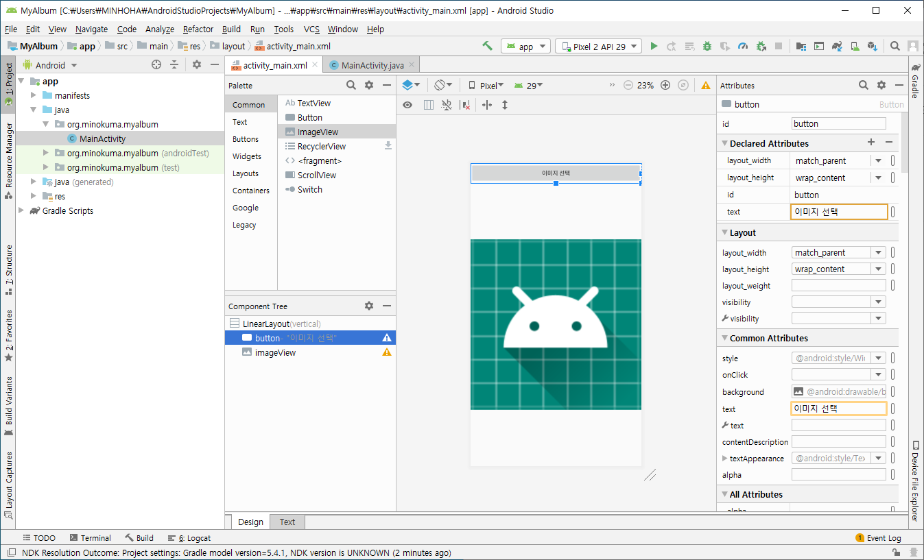Switch to the Text editor tab
Screen dimensions: 924x560
pos(287,522)
